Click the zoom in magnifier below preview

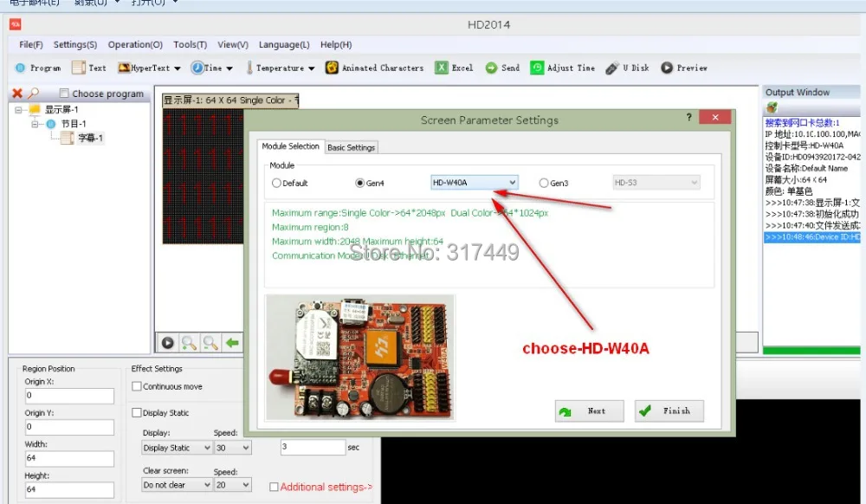coord(189,343)
